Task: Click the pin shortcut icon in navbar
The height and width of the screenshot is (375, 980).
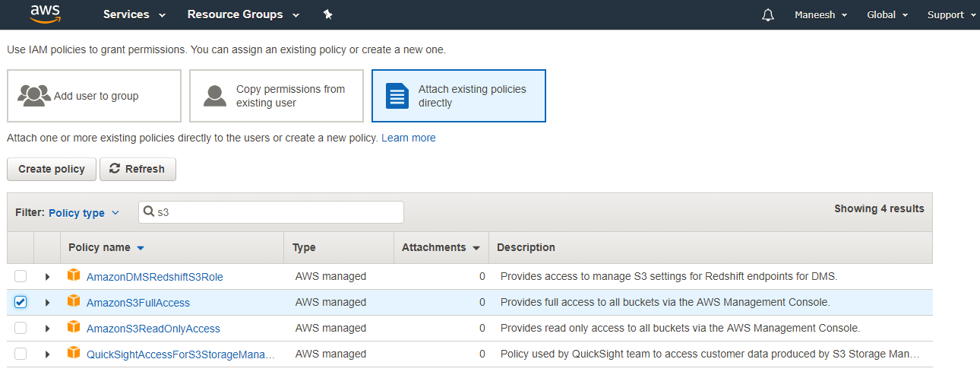Action: pyautogui.click(x=327, y=14)
